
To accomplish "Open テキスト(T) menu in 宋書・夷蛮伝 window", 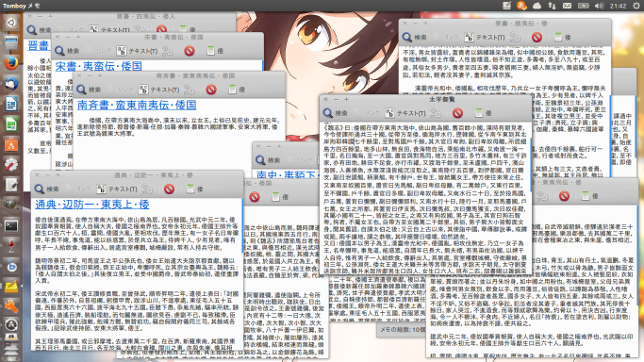I will [138, 51].
